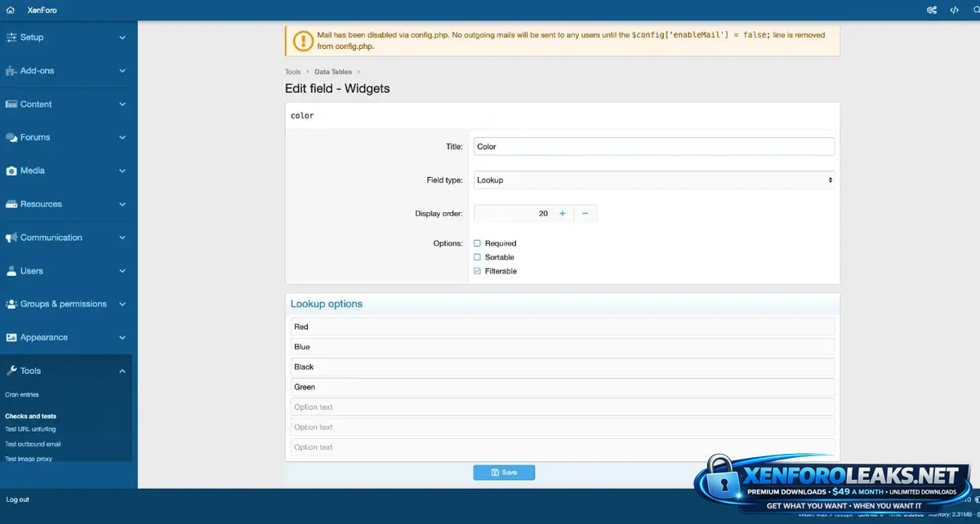Image resolution: width=980 pixels, height=524 pixels.
Task: Click the Communication megaphone icon
Action: click(11, 238)
